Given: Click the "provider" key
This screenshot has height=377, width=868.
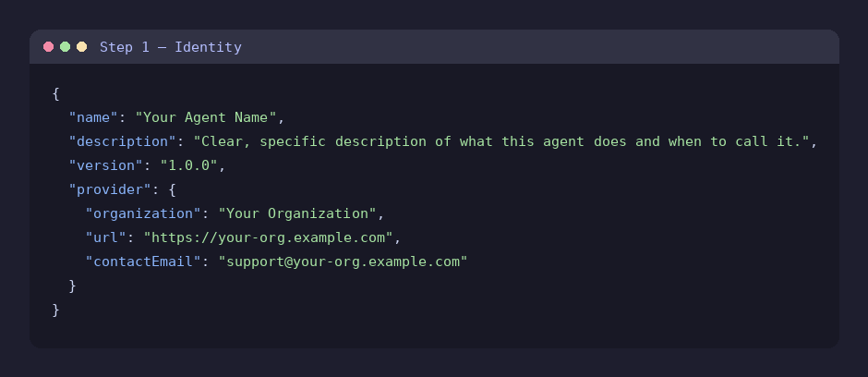Looking at the screenshot, I should [x=110, y=189].
